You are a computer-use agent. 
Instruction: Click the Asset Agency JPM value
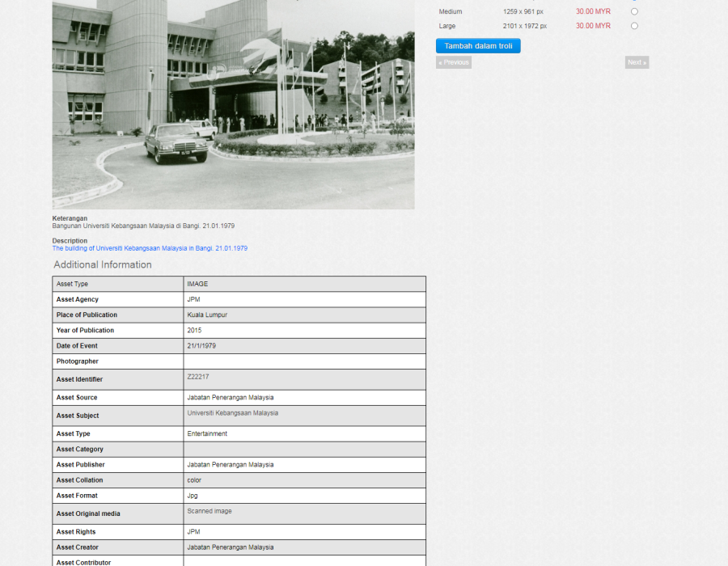(193, 299)
